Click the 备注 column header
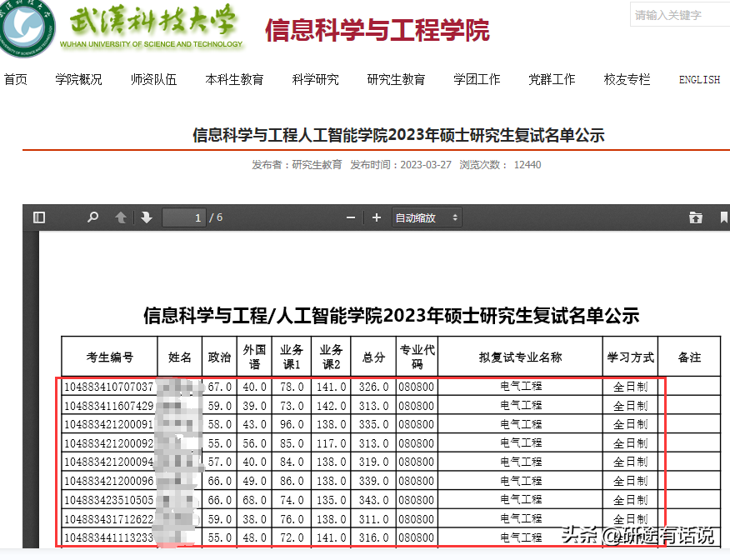Image resolution: width=730 pixels, height=560 pixels. 689,357
